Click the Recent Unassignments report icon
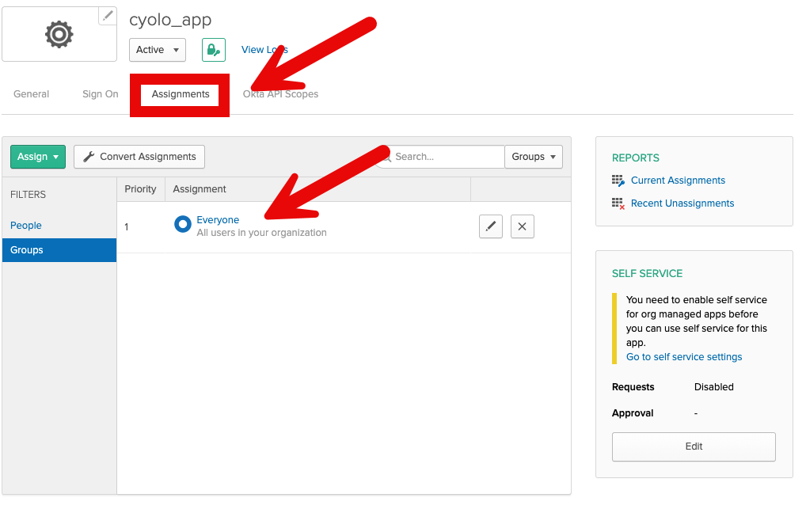This screenshot has width=806, height=532. [618, 203]
